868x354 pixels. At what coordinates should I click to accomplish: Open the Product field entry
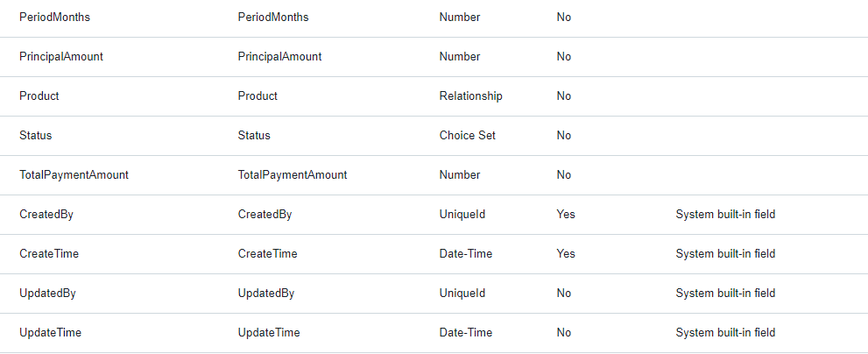[39, 96]
